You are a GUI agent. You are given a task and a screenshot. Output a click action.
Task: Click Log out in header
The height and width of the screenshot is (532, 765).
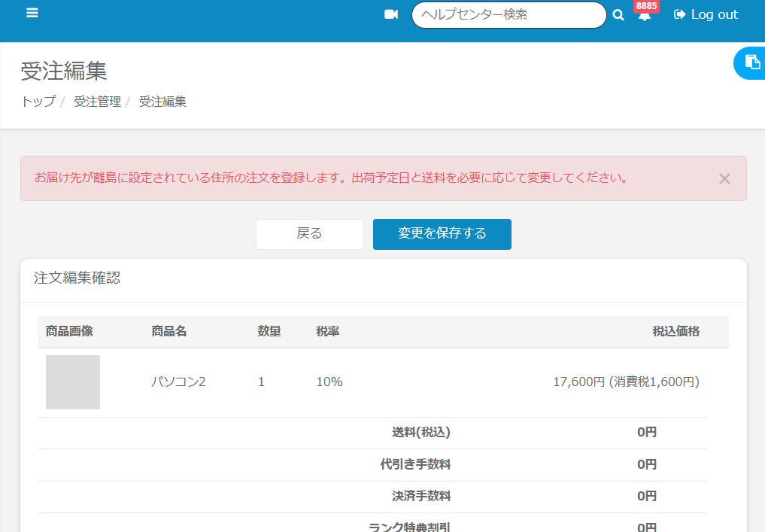pyautogui.click(x=706, y=14)
